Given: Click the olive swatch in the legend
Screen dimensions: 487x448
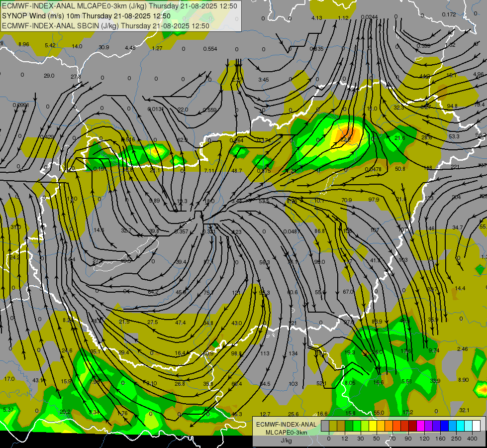Looking at the screenshot, I should 333,426.
